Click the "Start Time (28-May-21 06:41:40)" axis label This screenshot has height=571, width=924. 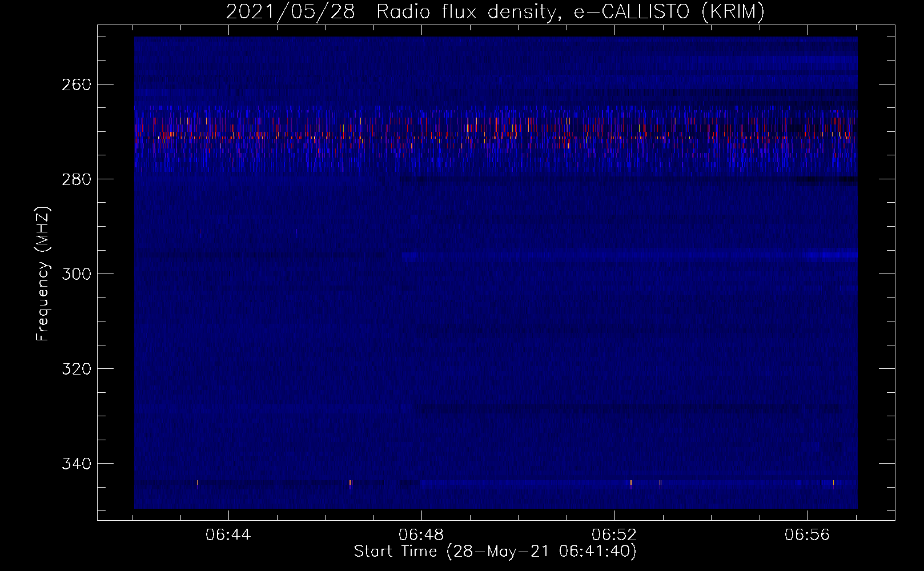coord(495,552)
